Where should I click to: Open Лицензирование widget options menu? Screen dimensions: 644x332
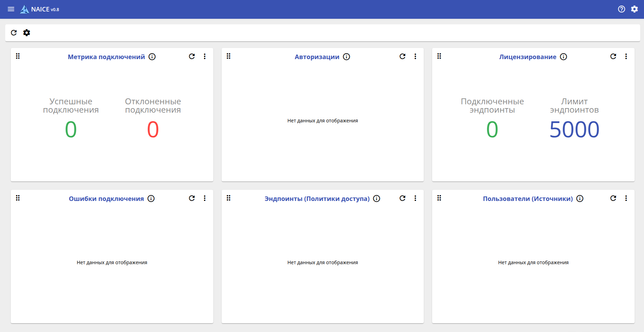point(626,56)
